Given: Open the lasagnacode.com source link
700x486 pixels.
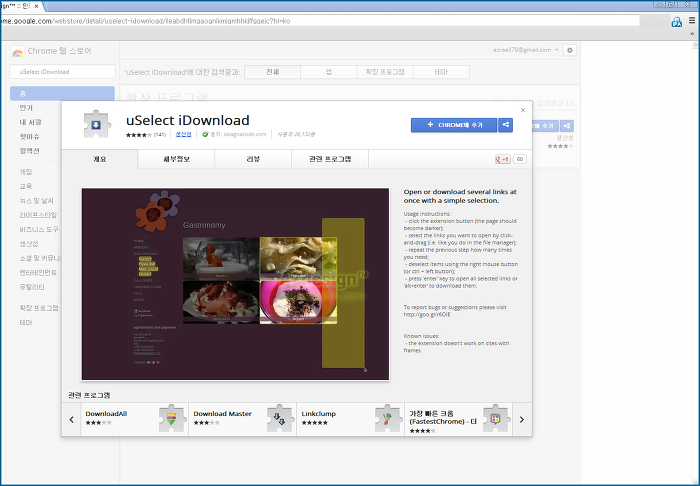Looking at the screenshot, I should (245, 134).
